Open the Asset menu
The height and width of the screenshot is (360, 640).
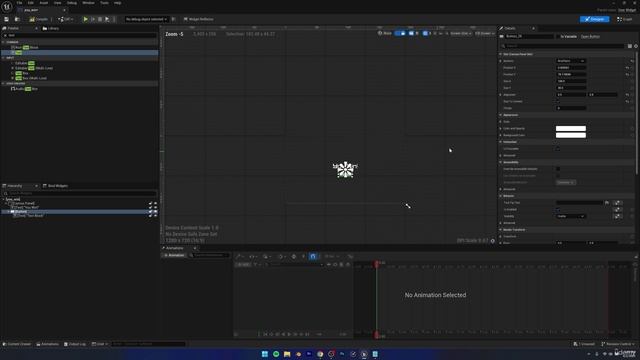[44, 3]
